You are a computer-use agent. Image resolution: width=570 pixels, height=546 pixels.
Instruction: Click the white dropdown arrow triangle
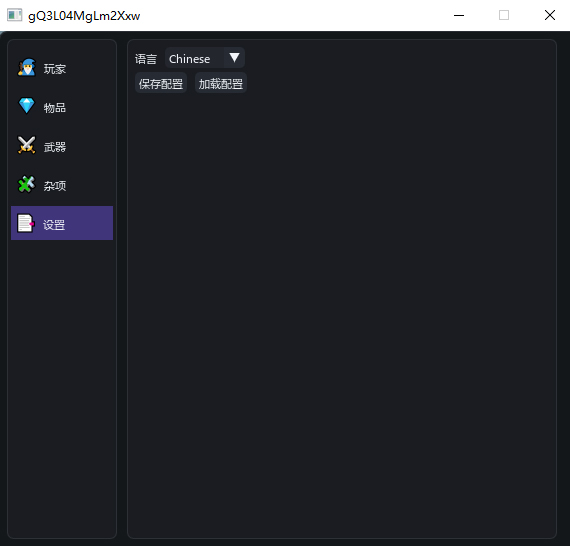click(x=234, y=57)
